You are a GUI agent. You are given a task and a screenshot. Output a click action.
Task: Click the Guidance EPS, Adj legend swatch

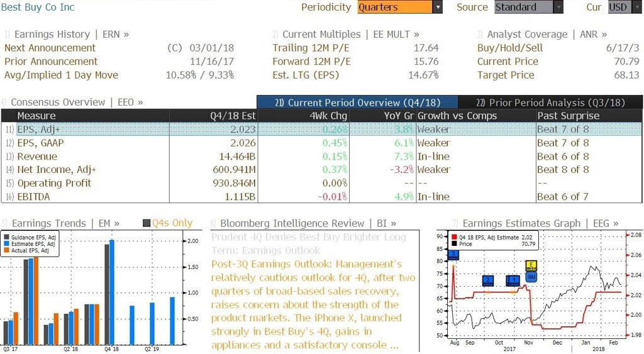6,238
